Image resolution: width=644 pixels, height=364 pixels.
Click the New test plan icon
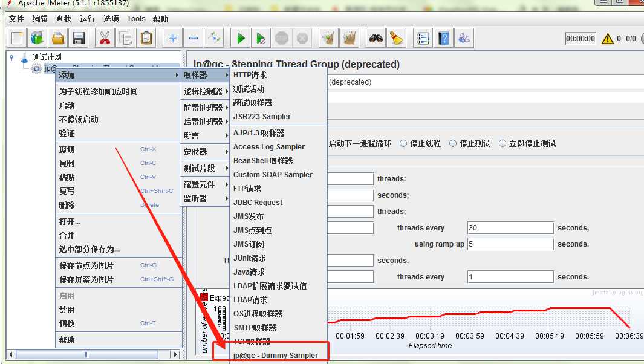(x=17, y=38)
